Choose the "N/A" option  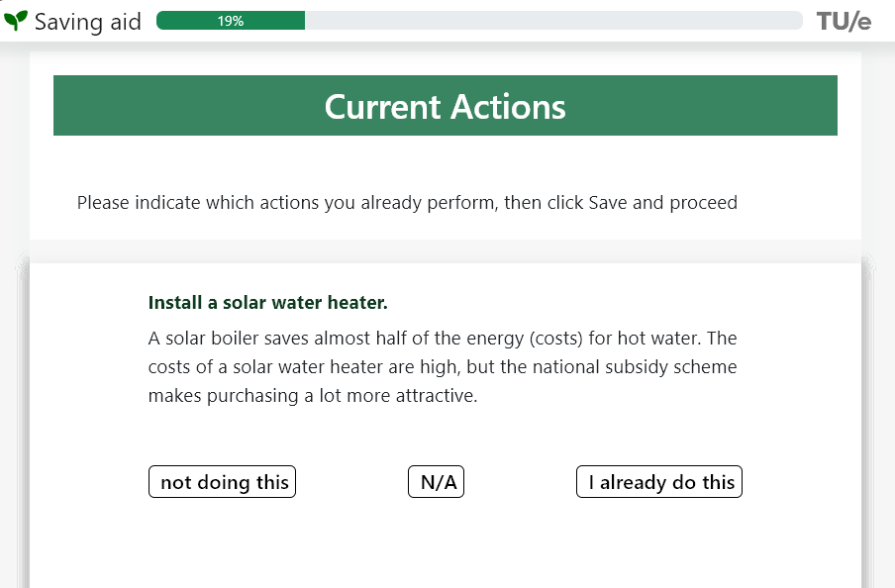436,482
